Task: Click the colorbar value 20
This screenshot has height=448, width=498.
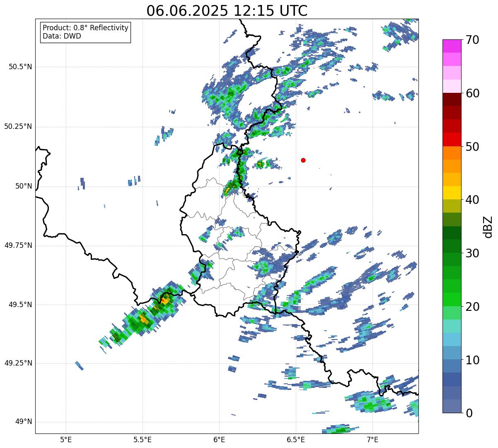Action: (x=472, y=307)
